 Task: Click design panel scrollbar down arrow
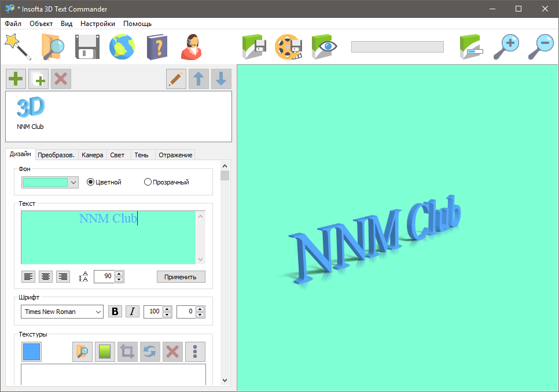(225, 380)
